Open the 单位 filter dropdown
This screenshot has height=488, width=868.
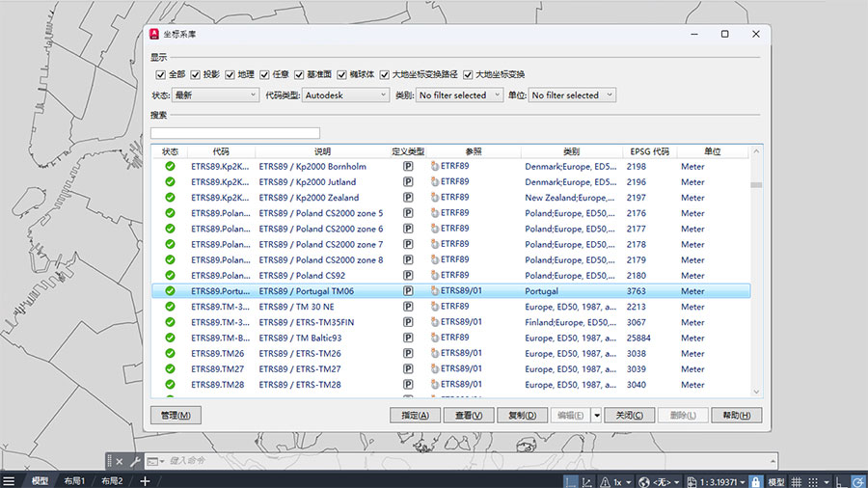point(572,95)
